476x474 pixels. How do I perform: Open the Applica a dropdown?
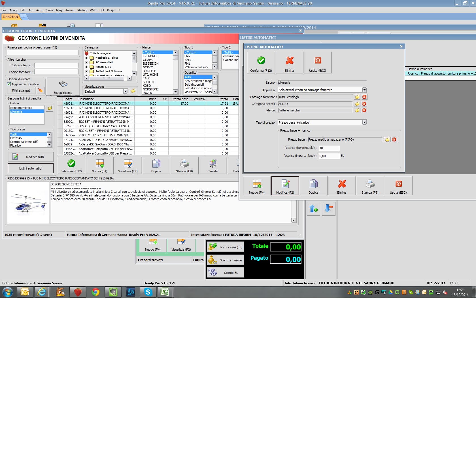click(x=364, y=90)
